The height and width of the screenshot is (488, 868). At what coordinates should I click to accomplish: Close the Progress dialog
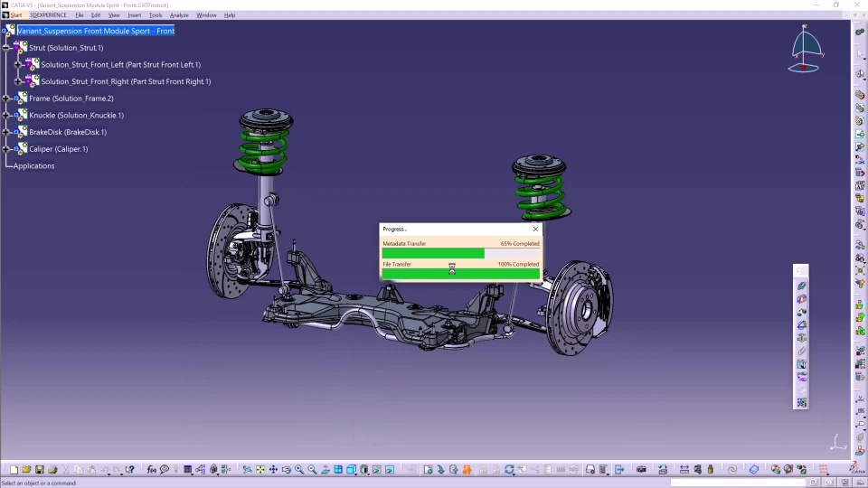(535, 229)
